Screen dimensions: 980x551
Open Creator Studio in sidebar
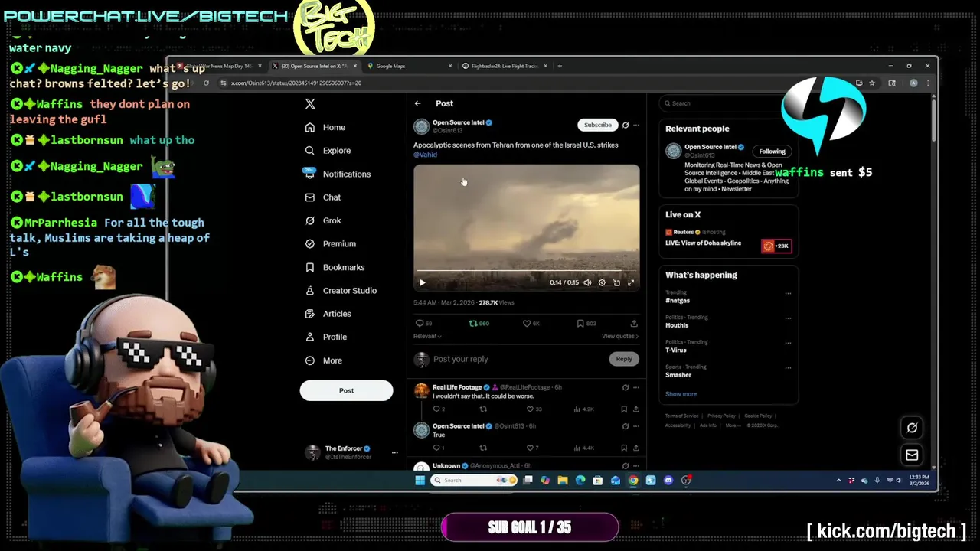(x=341, y=291)
